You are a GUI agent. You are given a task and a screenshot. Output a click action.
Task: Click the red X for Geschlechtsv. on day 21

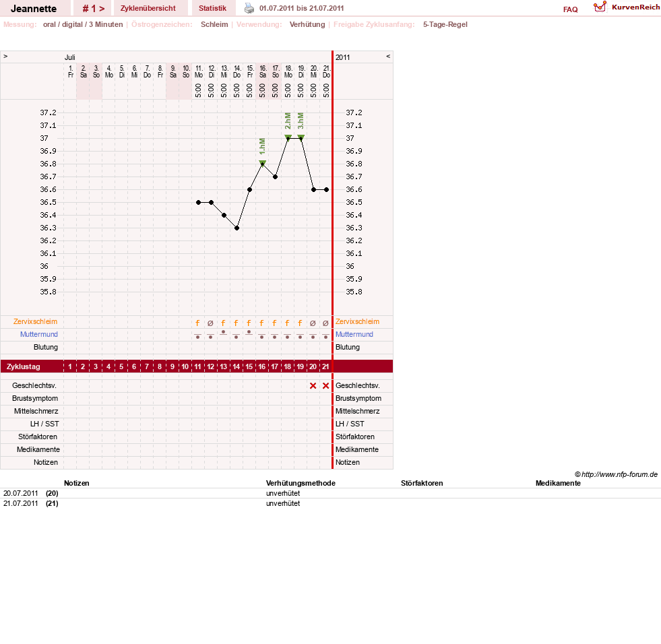(x=326, y=385)
